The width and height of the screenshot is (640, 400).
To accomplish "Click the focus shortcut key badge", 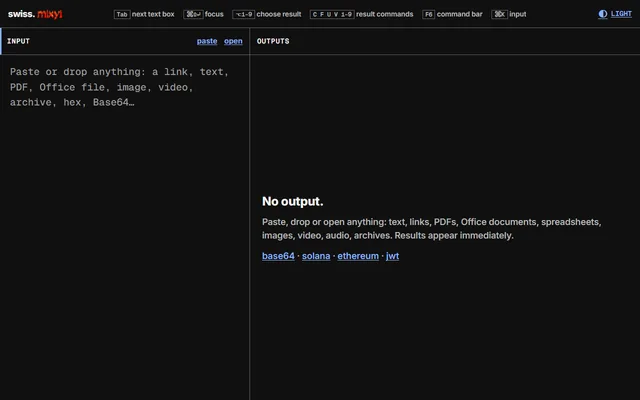I will (x=193, y=14).
